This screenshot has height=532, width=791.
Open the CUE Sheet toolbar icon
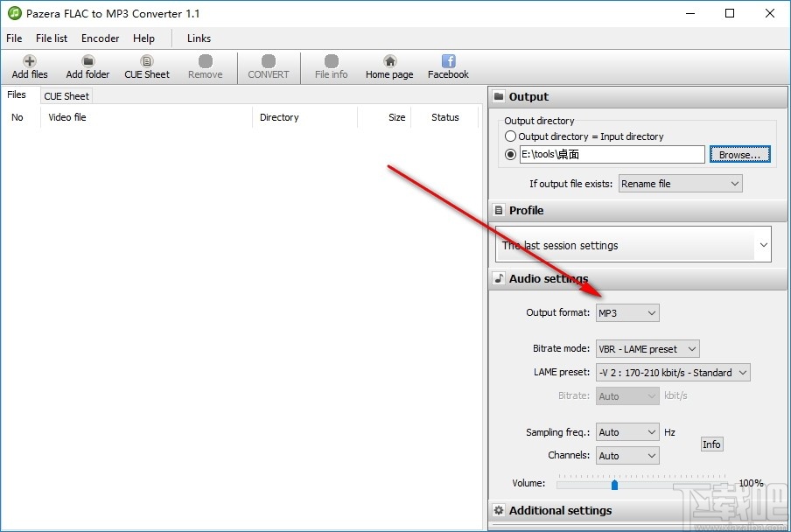coord(146,66)
